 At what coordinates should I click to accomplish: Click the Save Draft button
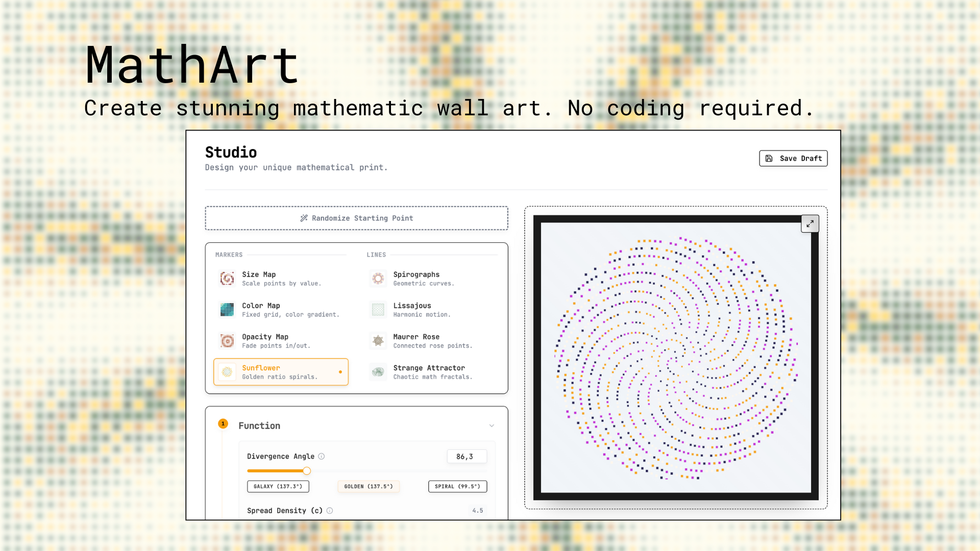[x=793, y=158]
